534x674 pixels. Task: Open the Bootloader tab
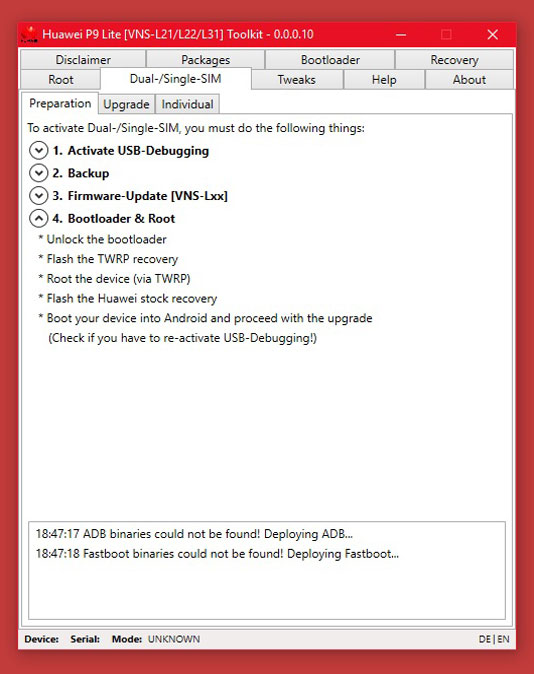click(x=330, y=60)
